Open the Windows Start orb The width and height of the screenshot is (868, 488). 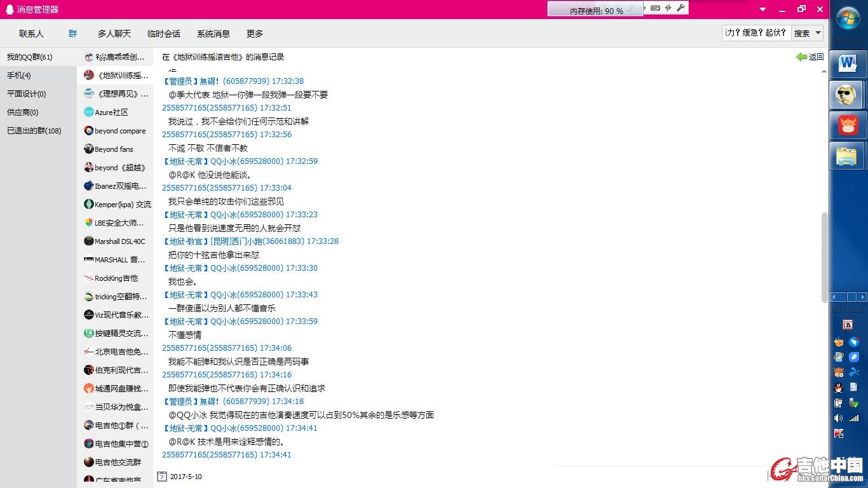pyautogui.click(x=848, y=18)
